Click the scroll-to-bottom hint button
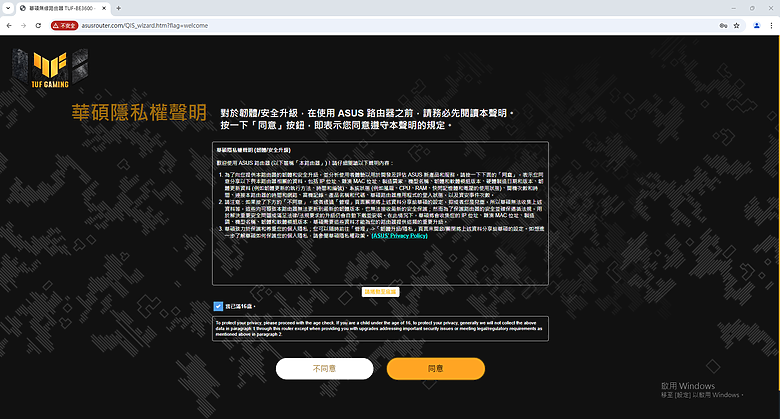Viewport: 780px width, 419px height. 381,292
